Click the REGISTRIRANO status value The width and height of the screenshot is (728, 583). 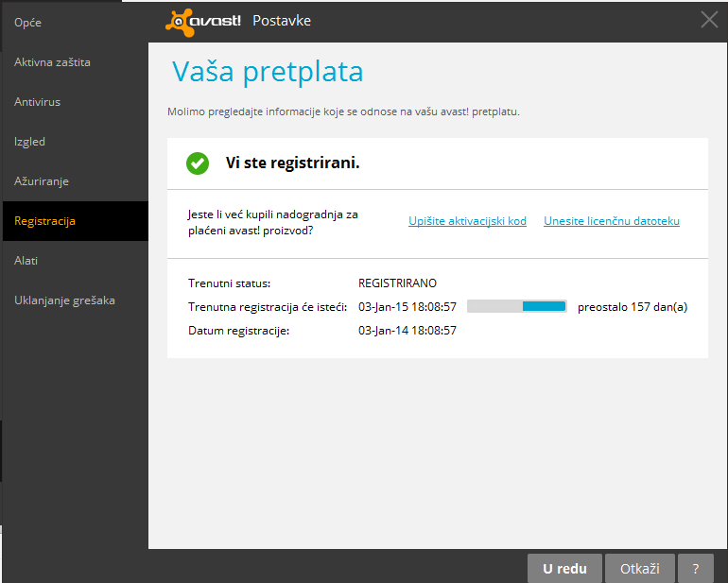click(x=397, y=283)
